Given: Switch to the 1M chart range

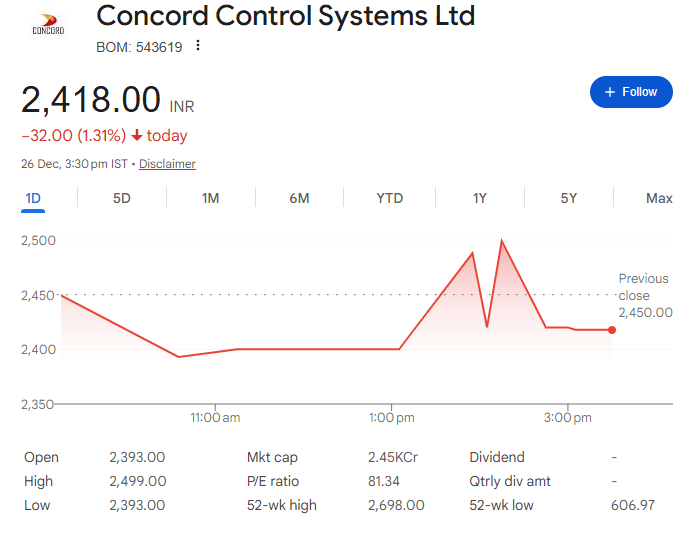Looking at the screenshot, I should 210,198.
